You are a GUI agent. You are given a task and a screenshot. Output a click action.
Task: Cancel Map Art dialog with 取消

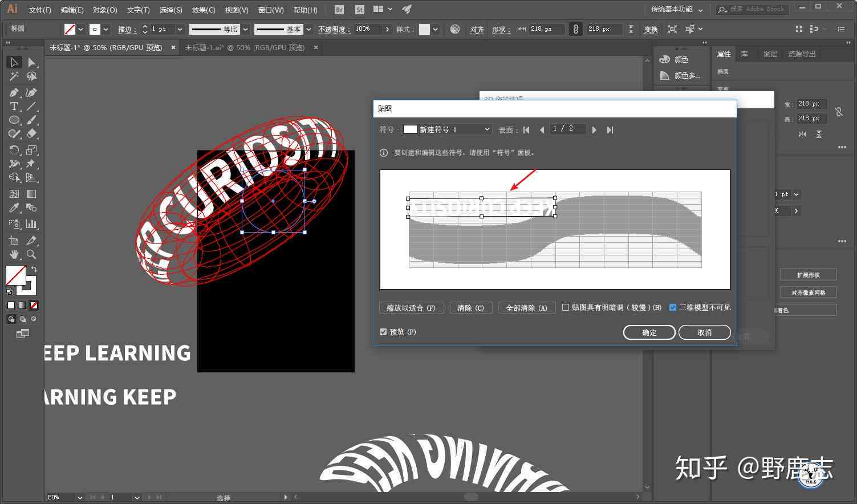pos(705,332)
